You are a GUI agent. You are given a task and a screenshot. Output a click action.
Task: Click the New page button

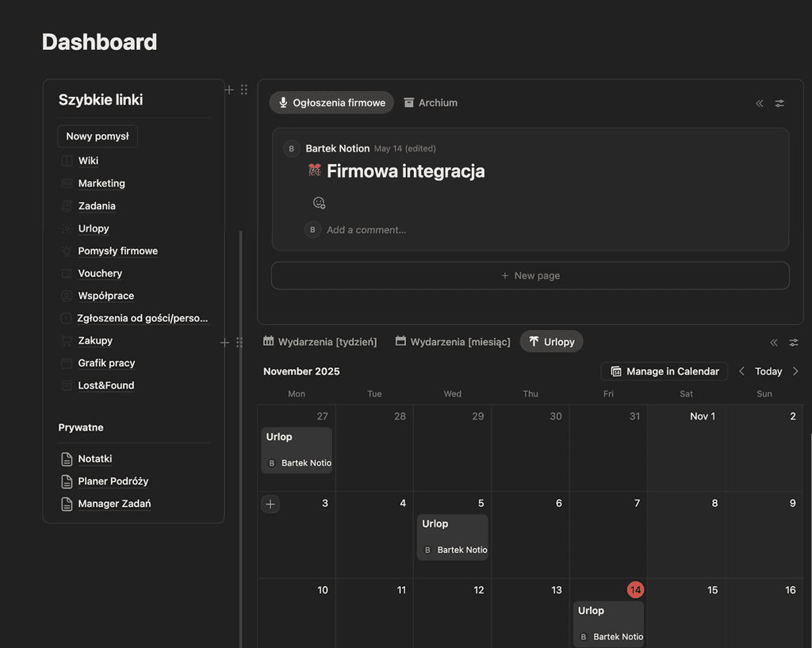point(530,275)
